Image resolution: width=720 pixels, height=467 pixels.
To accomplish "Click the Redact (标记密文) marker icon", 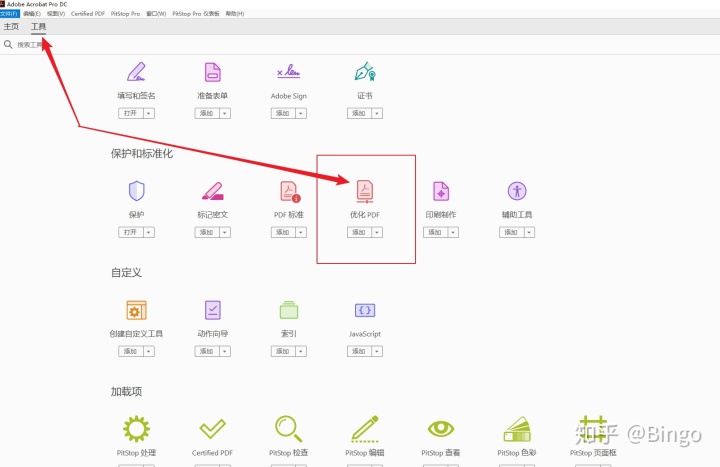I will [x=213, y=191].
